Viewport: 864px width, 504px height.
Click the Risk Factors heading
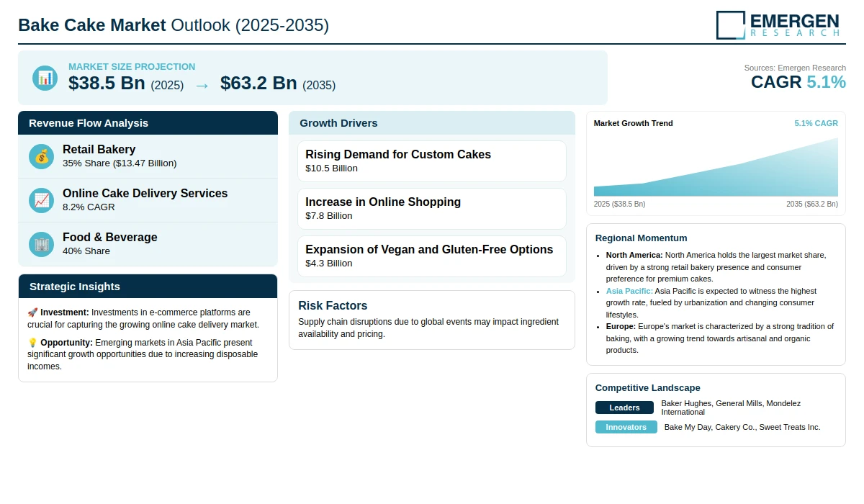pyautogui.click(x=333, y=305)
